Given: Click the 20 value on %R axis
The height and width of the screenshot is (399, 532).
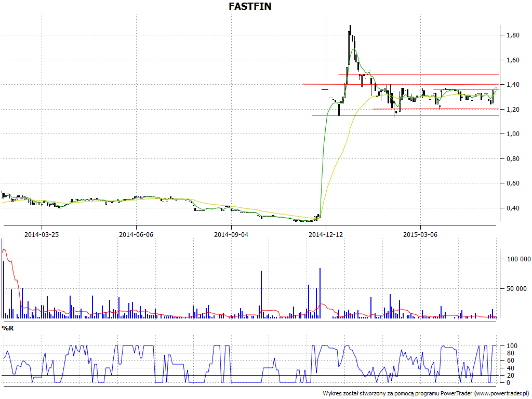Looking at the screenshot, I should (x=510, y=376).
